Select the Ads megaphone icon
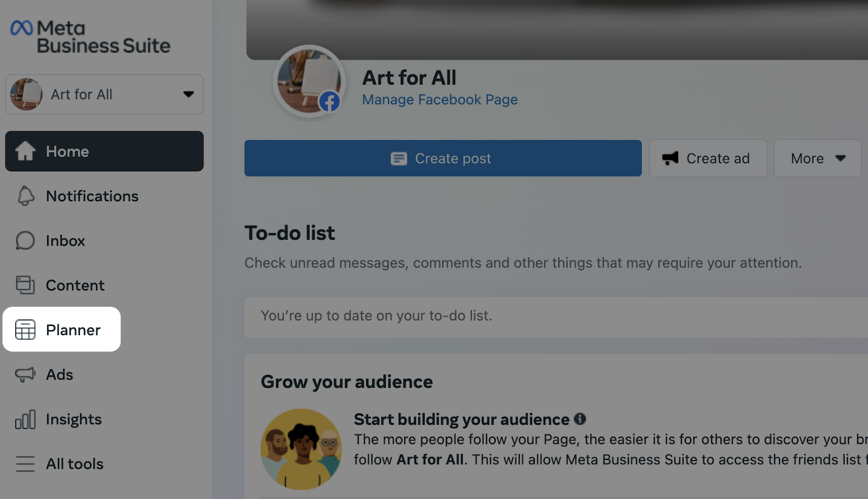868x499 pixels. (x=25, y=374)
